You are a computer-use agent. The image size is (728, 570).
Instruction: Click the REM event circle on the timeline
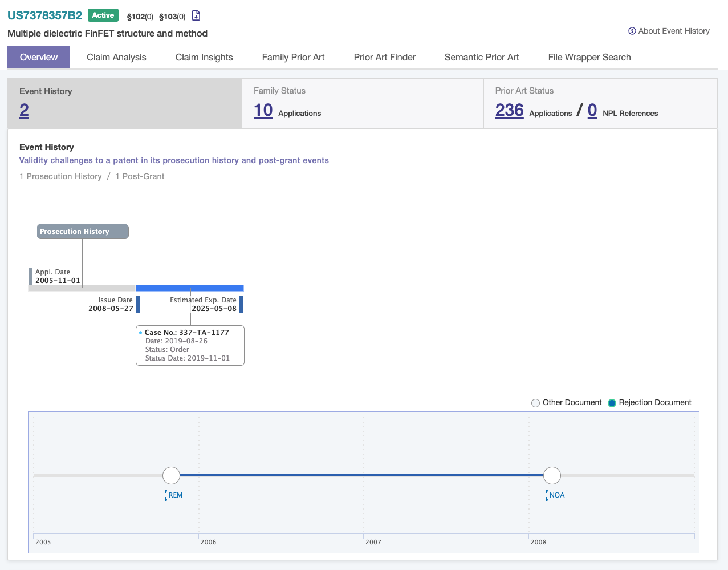click(171, 475)
